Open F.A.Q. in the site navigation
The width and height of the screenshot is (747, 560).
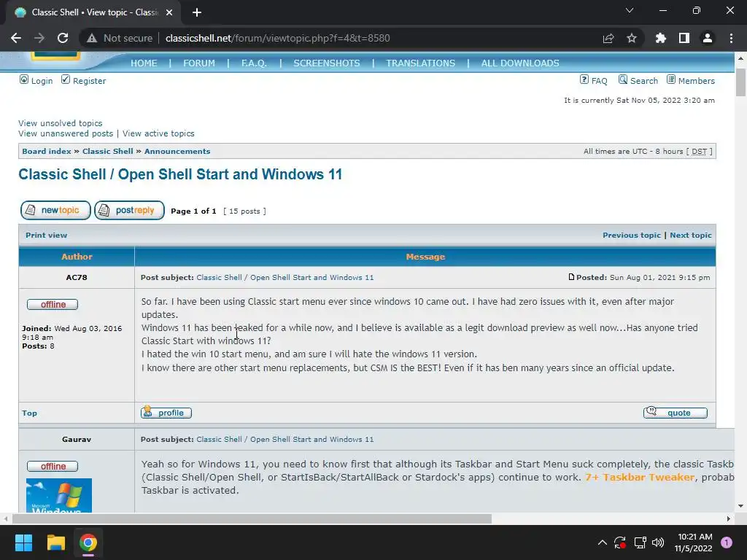tap(254, 63)
